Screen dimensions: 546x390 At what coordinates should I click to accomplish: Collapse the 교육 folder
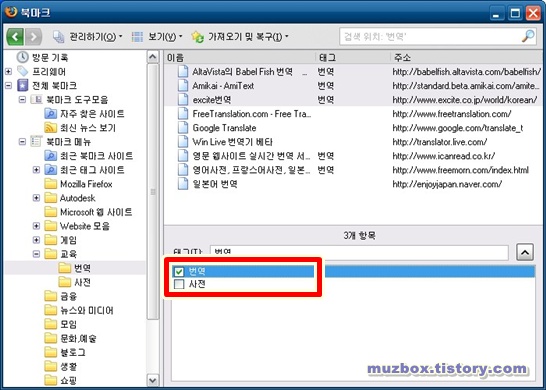pyautogui.click(x=36, y=254)
